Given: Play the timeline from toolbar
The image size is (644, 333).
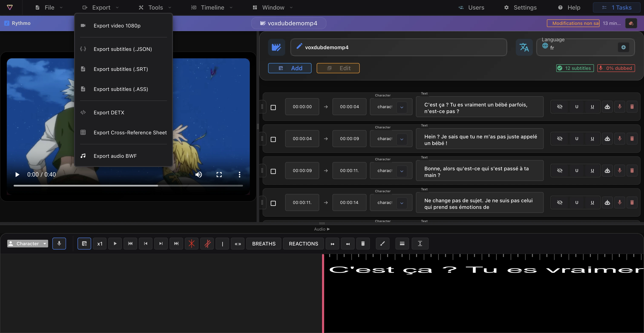Looking at the screenshot, I should click(x=115, y=244).
